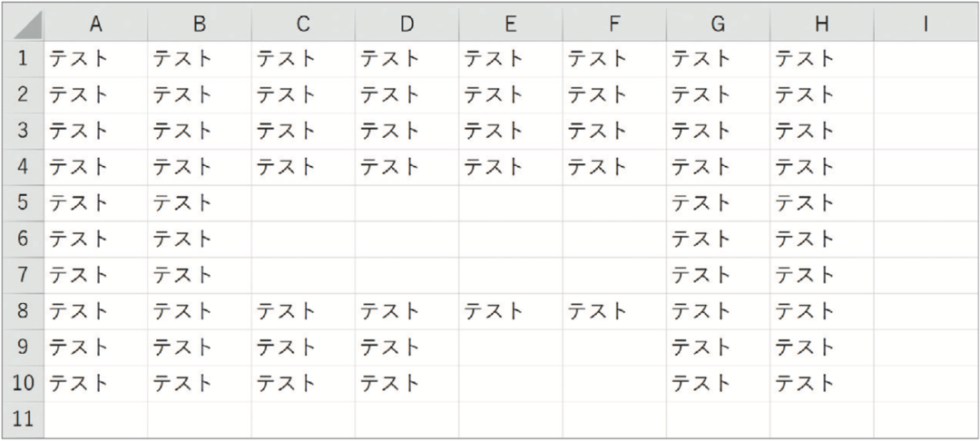980x441 pixels.
Task: Click cell D10 containing テスト
Action: [x=407, y=383]
